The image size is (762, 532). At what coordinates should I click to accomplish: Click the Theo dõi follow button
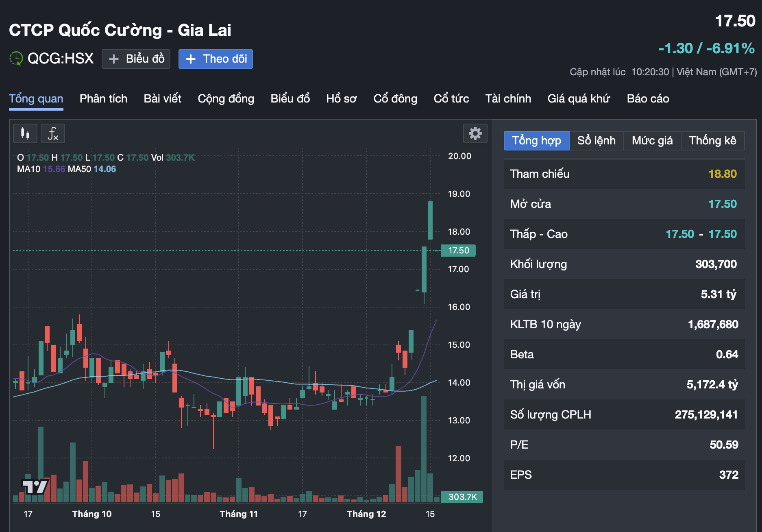[216, 59]
